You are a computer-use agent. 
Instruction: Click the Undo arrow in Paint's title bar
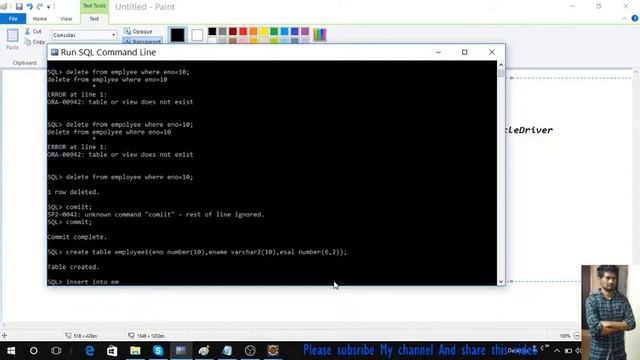coord(29,7)
